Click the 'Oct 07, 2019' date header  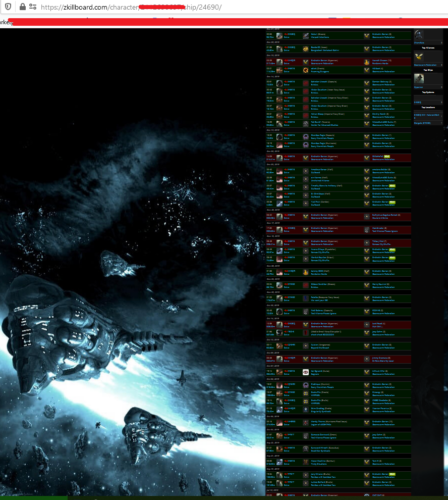pyautogui.click(x=273, y=366)
